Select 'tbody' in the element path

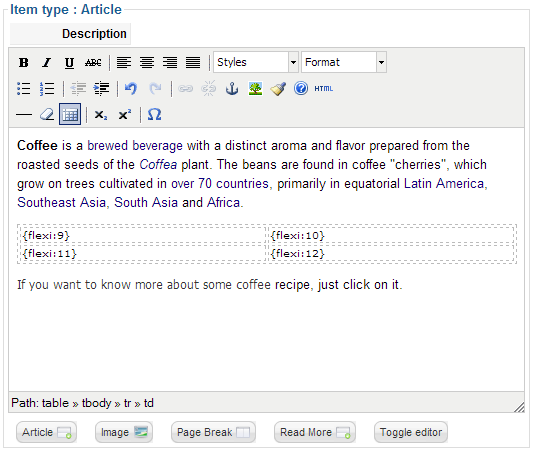coord(96,404)
